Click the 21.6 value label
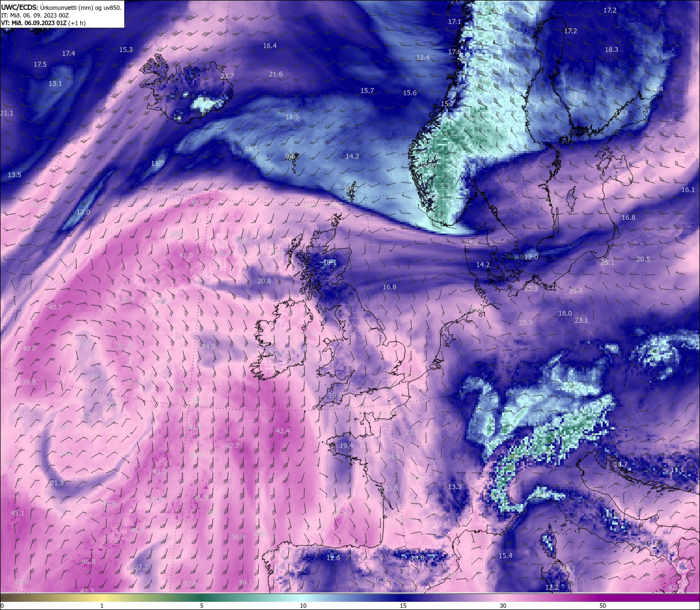Viewport: 700px width, 610px height. coord(276,74)
